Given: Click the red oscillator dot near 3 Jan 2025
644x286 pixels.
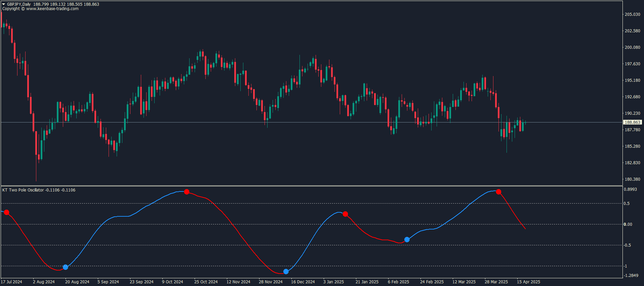Looking at the screenshot, I should click(345, 214).
